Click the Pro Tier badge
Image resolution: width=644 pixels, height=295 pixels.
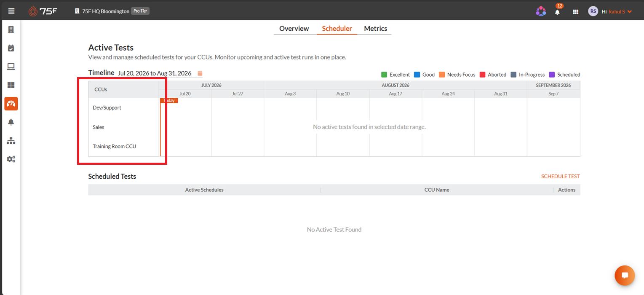pyautogui.click(x=140, y=11)
